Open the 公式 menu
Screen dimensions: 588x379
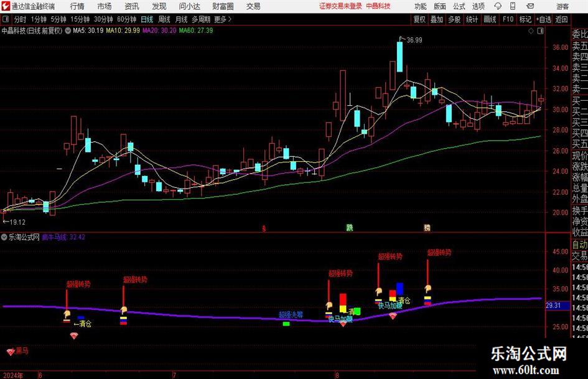[459, 6]
